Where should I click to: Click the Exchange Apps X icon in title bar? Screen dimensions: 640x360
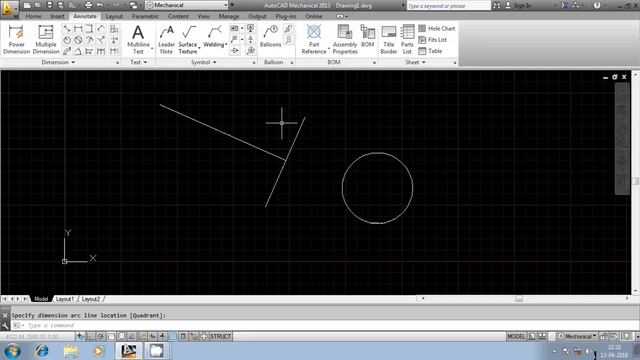[565, 5]
